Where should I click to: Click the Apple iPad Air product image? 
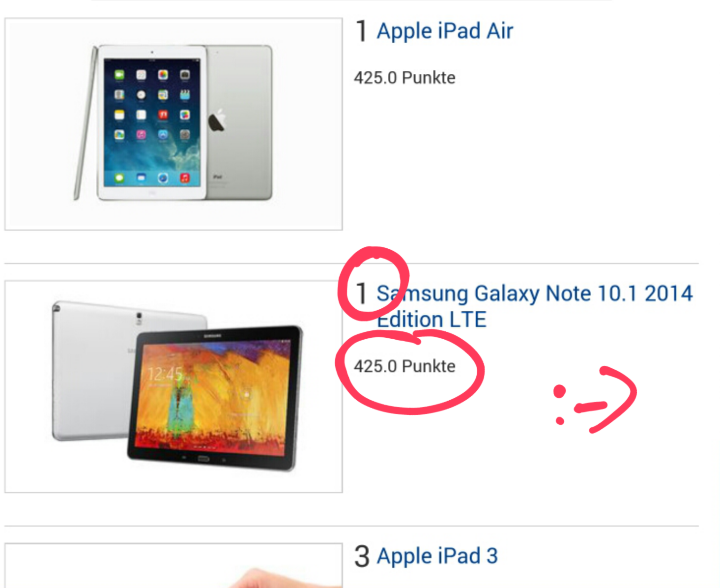pyautogui.click(x=173, y=124)
